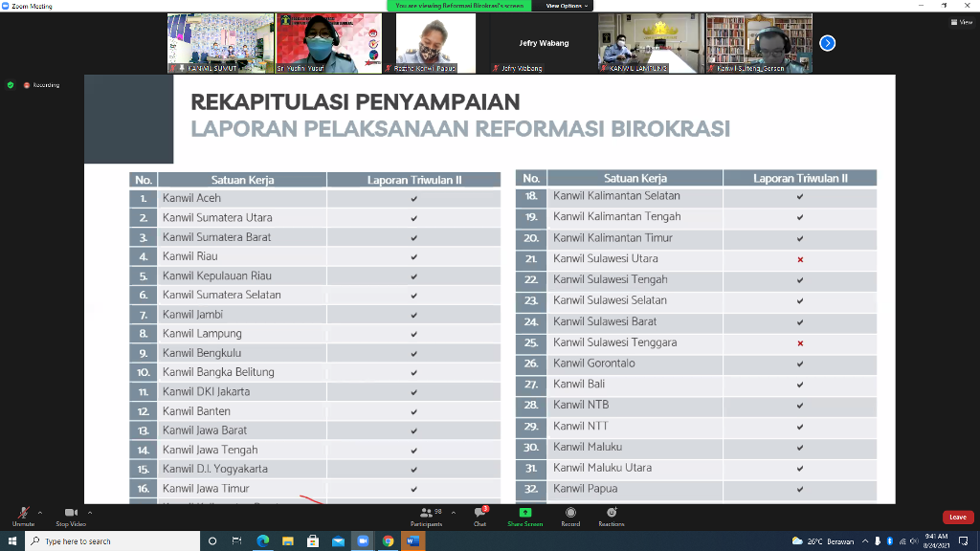Click the green encryption shield icon

point(11,85)
